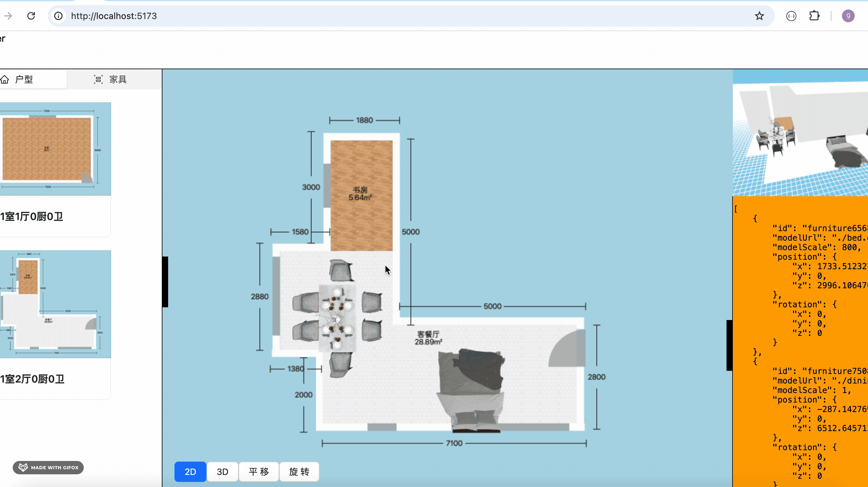Viewport: 868px width, 487px height.
Task: Click the furniture icon on 家具 tab
Action: pos(98,79)
